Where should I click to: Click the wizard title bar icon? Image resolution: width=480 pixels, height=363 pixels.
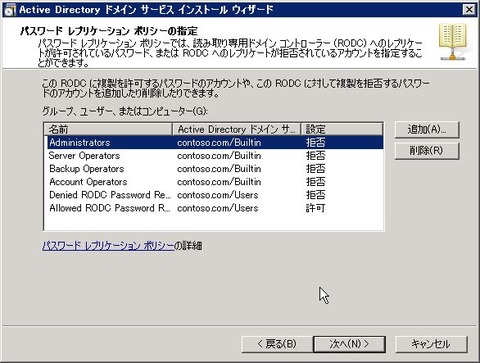[9, 10]
